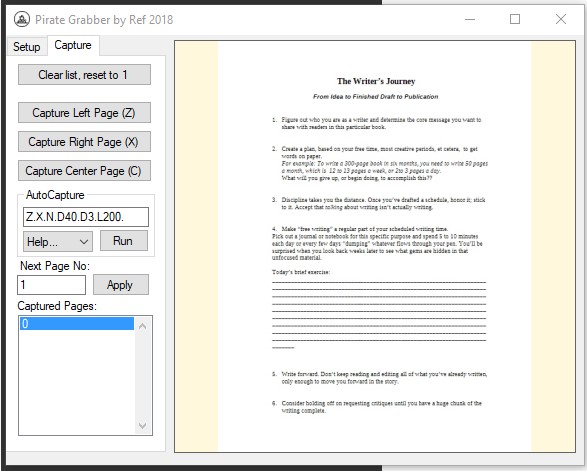Image resolution: width=587 pixels, height=471 pixels.
Task: Click the Captured Pages scroll up arrow
Action: click(x=142, y=326)
